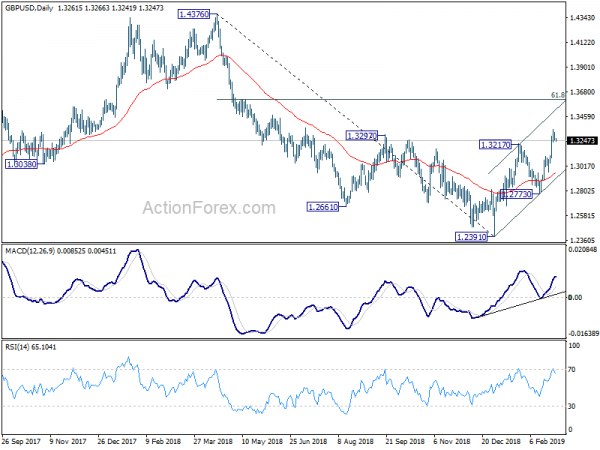Click the 1.23910 low price label
Image resolution: width=600 pixels, height=450 pixels.
pyautogui.click(x=472, y=237)
